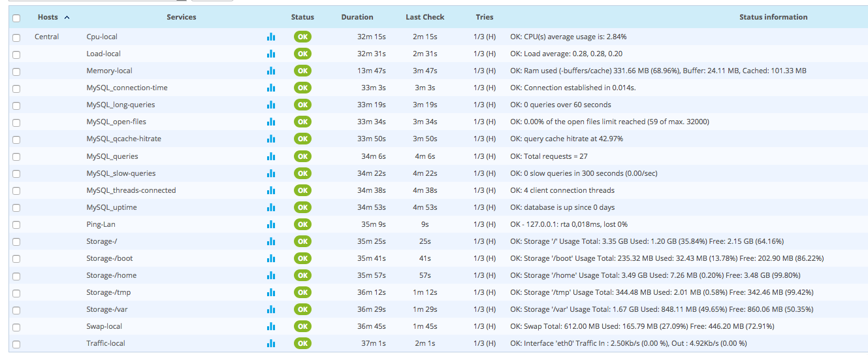
Task: Open Swap-local chart icon
Action: pos(271,326)
